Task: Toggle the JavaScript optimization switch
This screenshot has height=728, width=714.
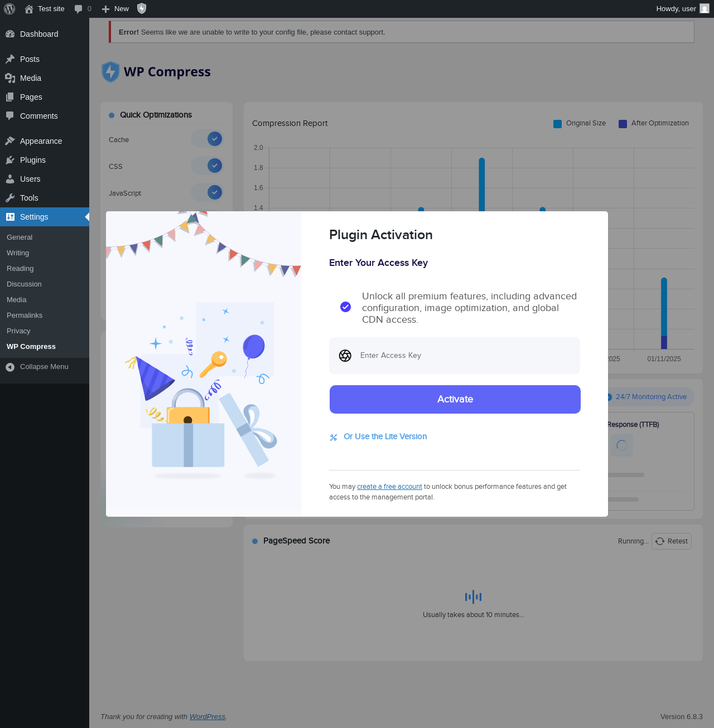Action: click(x=207, y=192)
